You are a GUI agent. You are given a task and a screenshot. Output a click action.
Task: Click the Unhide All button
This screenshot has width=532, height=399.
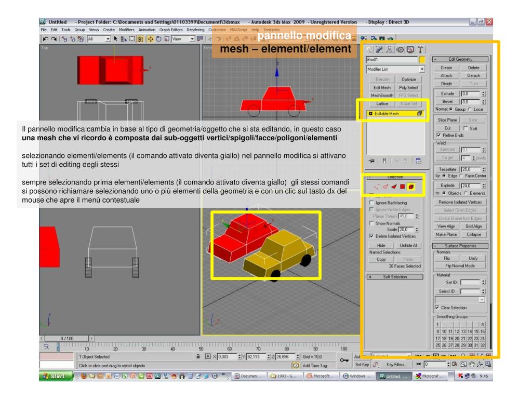tap(408, 245)
